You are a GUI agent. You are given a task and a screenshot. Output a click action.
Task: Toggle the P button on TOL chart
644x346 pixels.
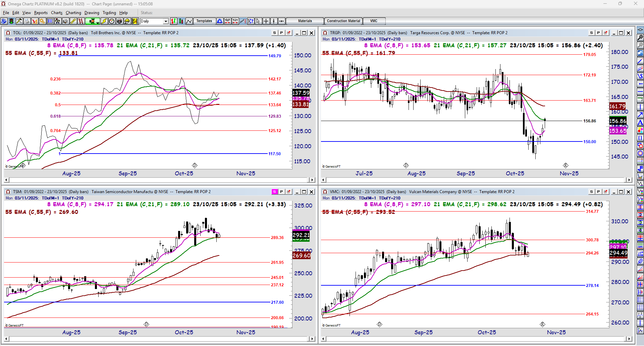[x=281, y=33]
